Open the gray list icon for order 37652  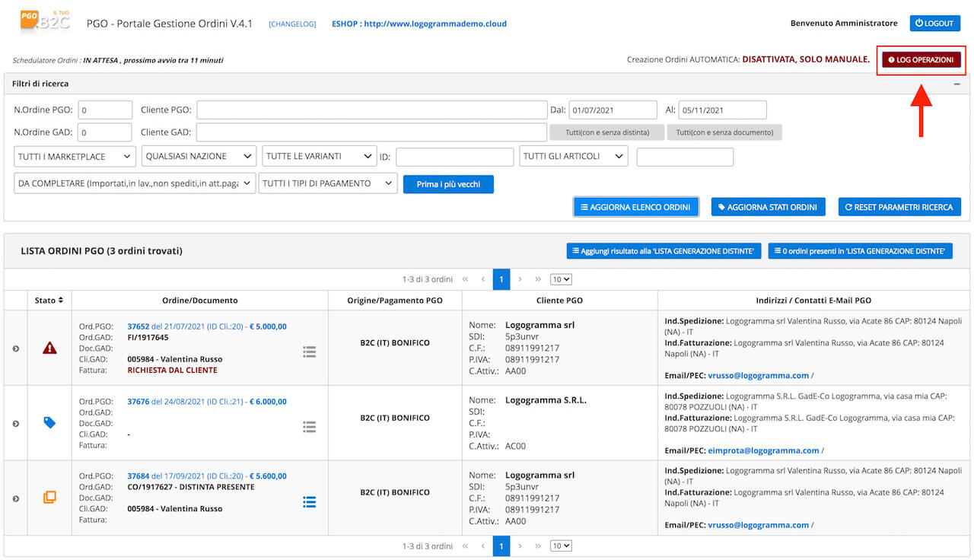(309, 352)
